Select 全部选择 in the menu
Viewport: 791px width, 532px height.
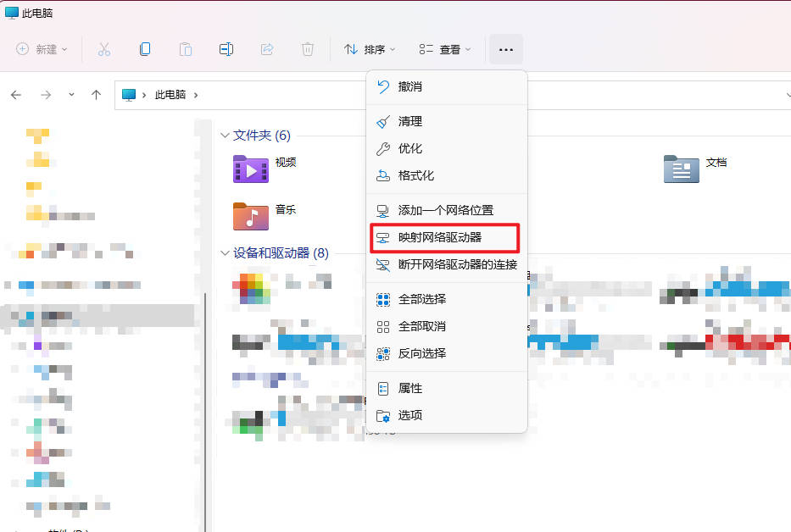click(x=422, y=299)
